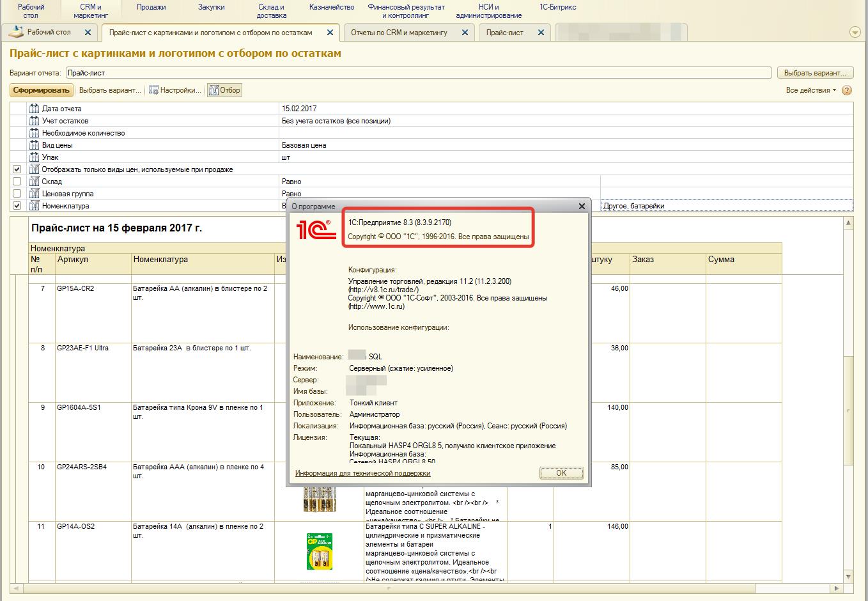Open the Все действия dropdown
The height and width of the screenshot is (601, 868).
pyautogui.click(x=810, y=90)
